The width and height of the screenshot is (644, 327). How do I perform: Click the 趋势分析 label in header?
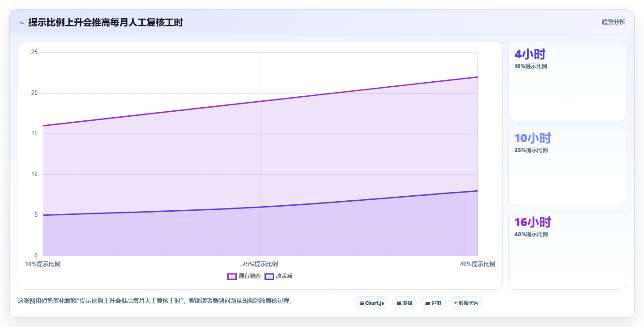pos(613,22)
